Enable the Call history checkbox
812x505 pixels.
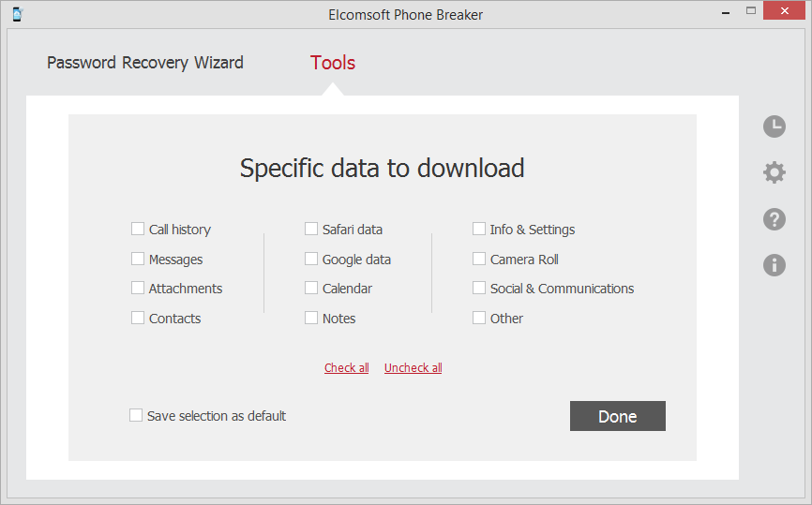click(138, 229)
